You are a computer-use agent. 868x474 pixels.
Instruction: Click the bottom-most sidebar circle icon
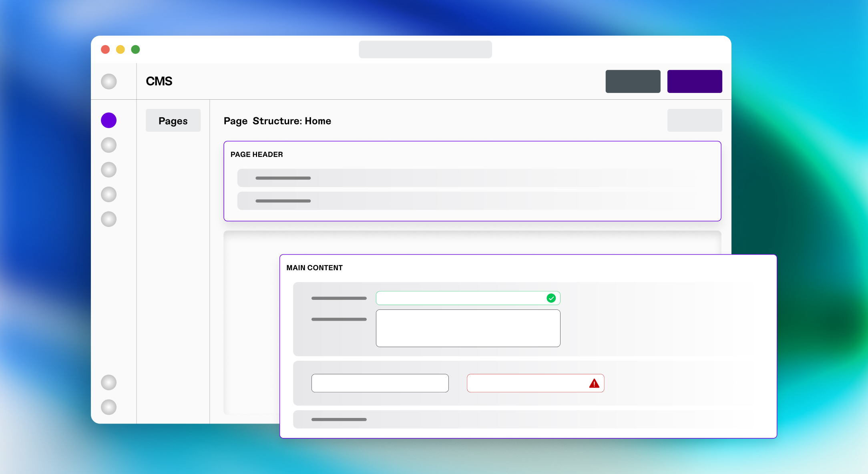[108, 407]
